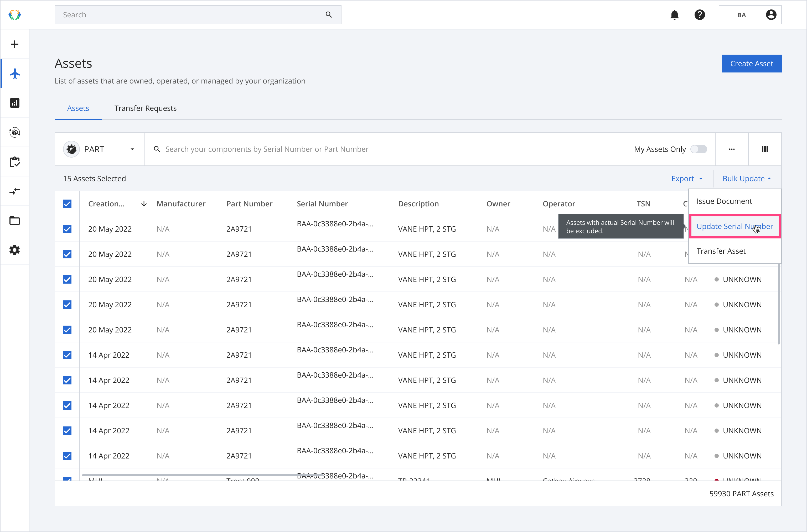Viewport: 807px width, 532px height.
Task: Open the help question mark icon
Action: 700,15
